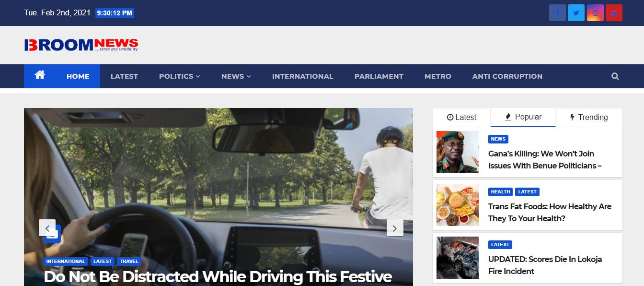Open the Instagram social icon
Viewport: 644px width, 286px height.
click(595, 13)
